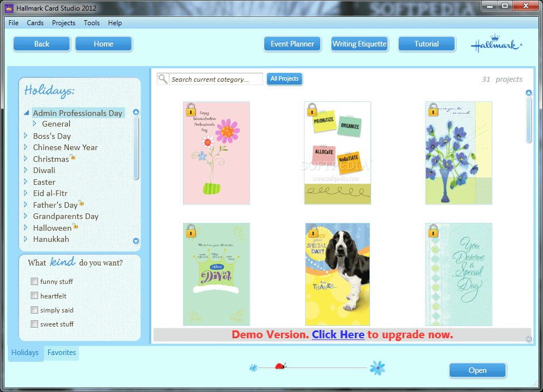543x392 pixels.
Task: Open the Cards menu
Action: [x=35, y=23]
